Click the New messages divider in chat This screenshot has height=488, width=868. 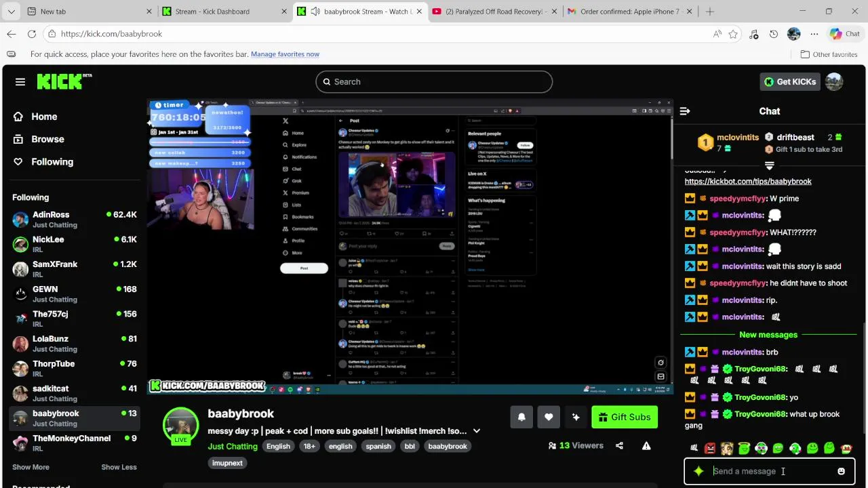[x=768, y=335]
